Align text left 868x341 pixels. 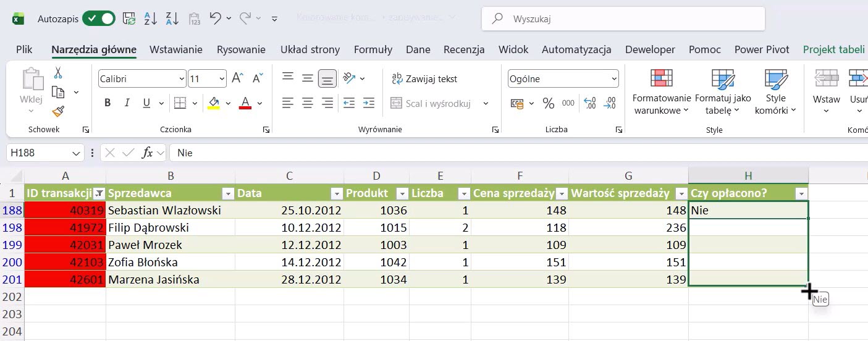coord(287,103)
